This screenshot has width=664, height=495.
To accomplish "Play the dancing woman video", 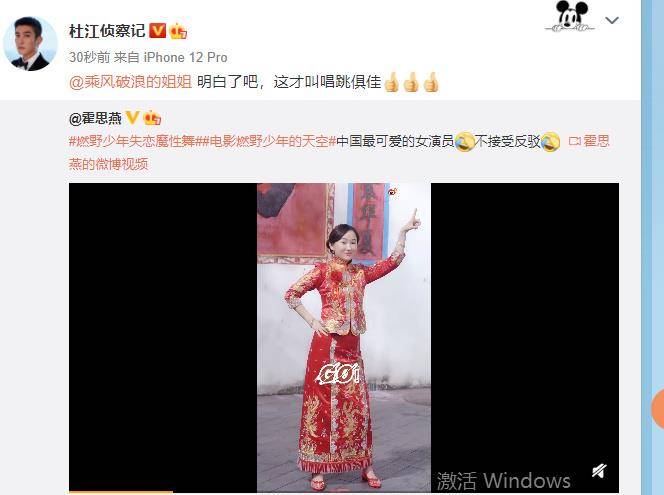I will [x=344, y=337].
